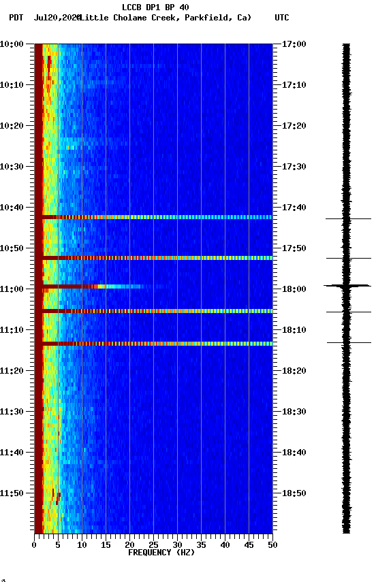
Task: Click the 'Little Cholame Creek, Parkfield, Ca' station name
Action: click(x=166, y=18)
